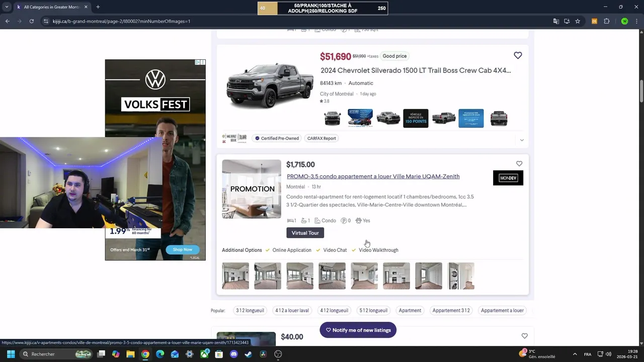The height and width of the screenshot is (362, 644).
Task: View site information icon beside the URL
Action: coord(46,21)
